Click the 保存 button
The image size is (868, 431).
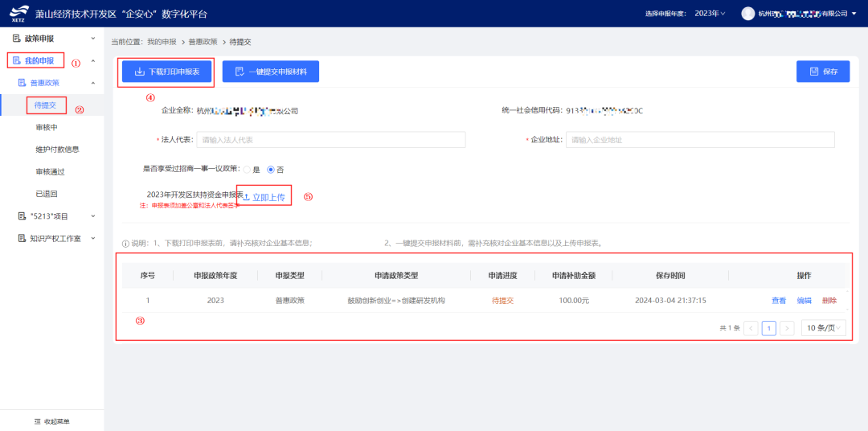[823, 72]
